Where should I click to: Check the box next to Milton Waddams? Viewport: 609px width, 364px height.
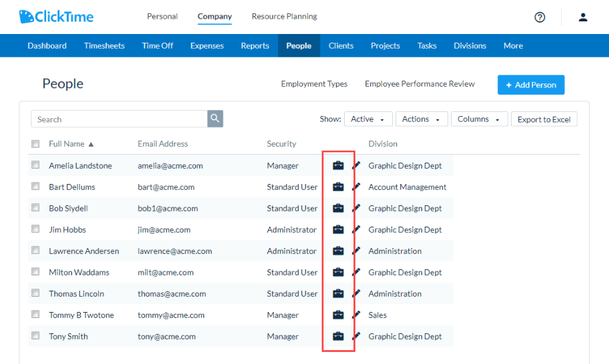(x=35, y=271)
